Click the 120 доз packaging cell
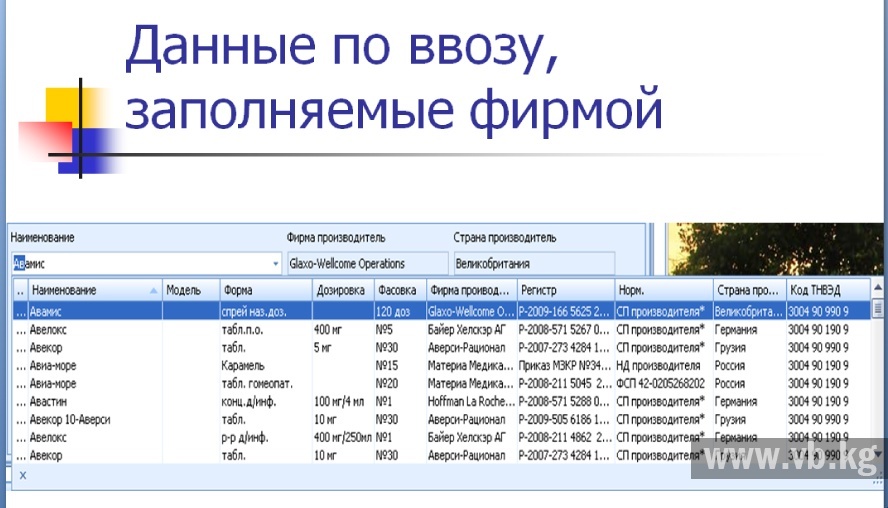 pyautogui.click(x=400, y=311)
